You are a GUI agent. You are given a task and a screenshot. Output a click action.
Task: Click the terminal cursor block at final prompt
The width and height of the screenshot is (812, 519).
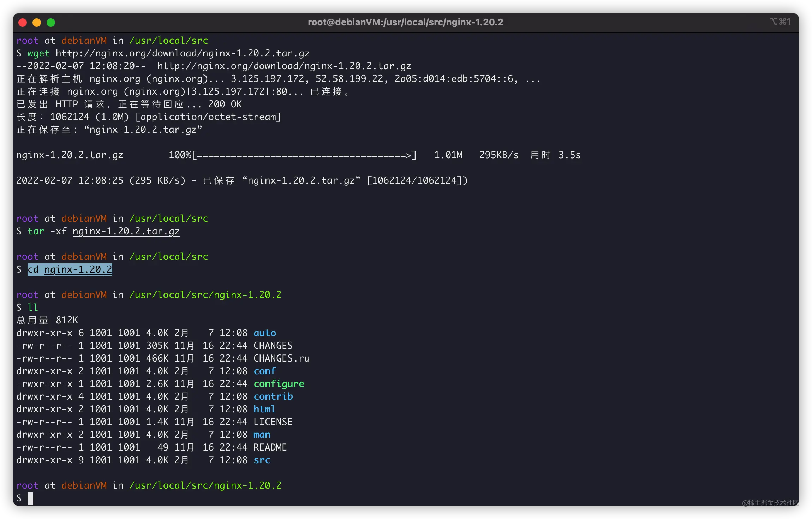(x=30, y=498)
